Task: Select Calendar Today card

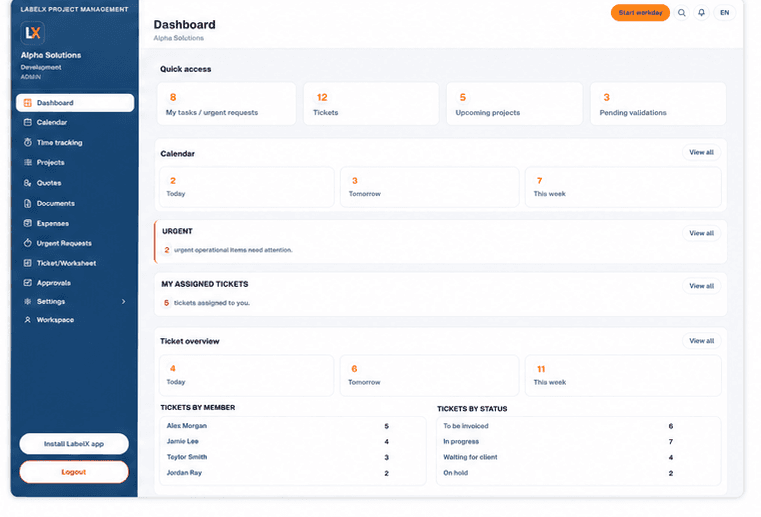Action: click(247, 187)
